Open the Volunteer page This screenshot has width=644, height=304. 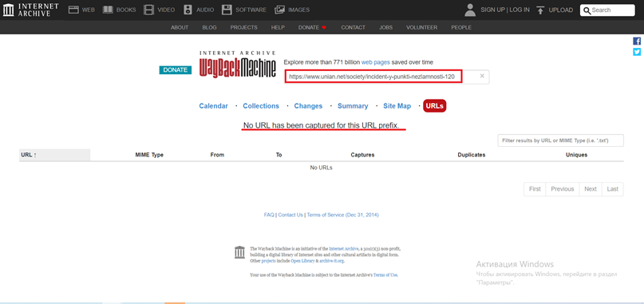(x=422, y=27)
